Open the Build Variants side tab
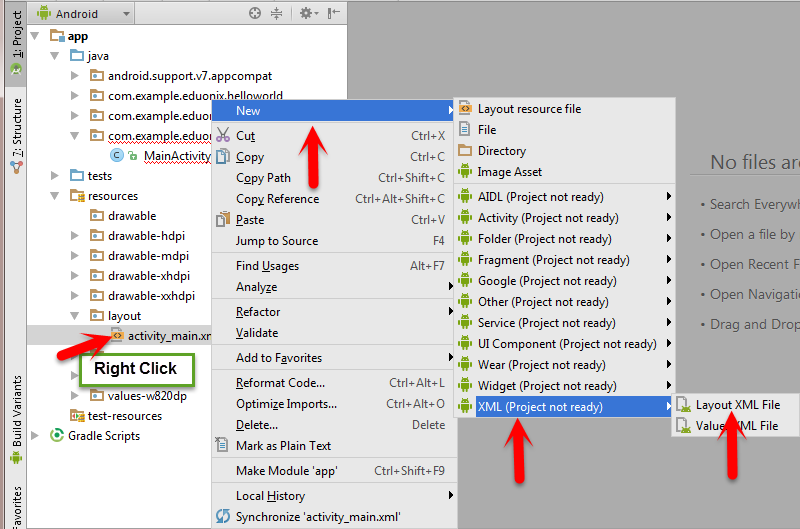The image size is (800, 529). point(16,419)
